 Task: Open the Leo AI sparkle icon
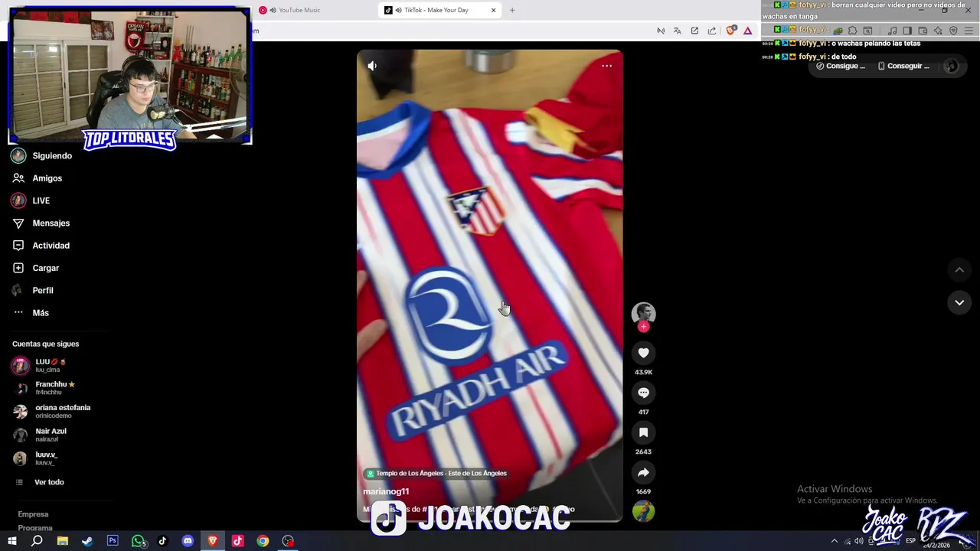(x=938, y=31)
